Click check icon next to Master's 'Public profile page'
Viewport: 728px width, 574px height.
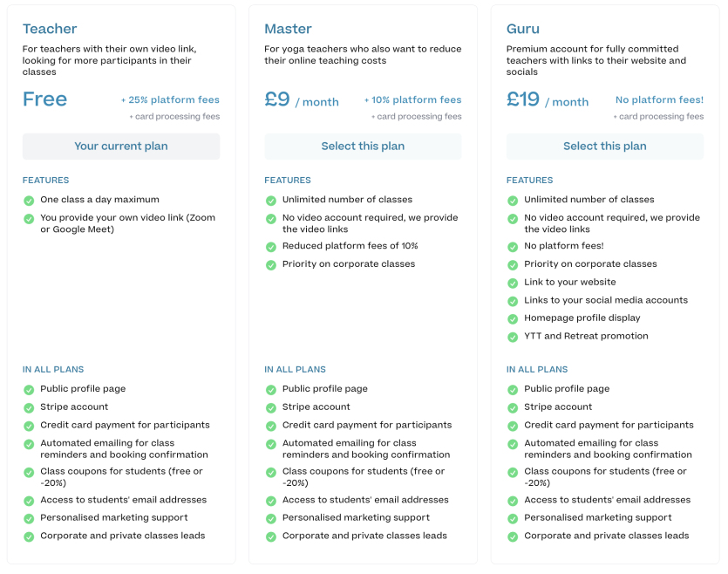[270, 390]
